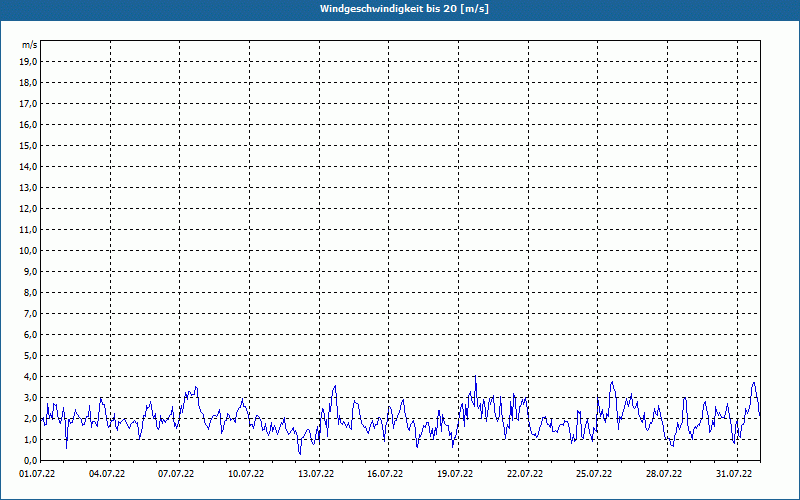
Task: Select the 28.07.22 date label
Action: [x=664, y=474]
